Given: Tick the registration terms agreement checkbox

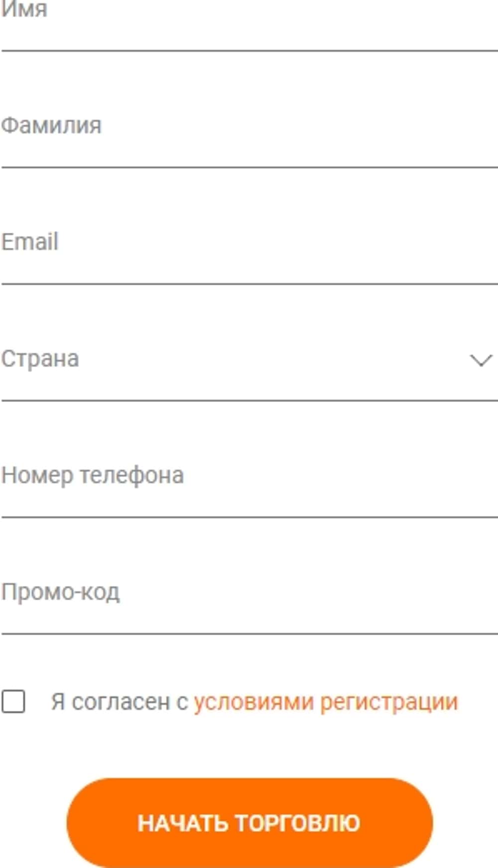Looking at the screenshot, I should click(13, 702).
